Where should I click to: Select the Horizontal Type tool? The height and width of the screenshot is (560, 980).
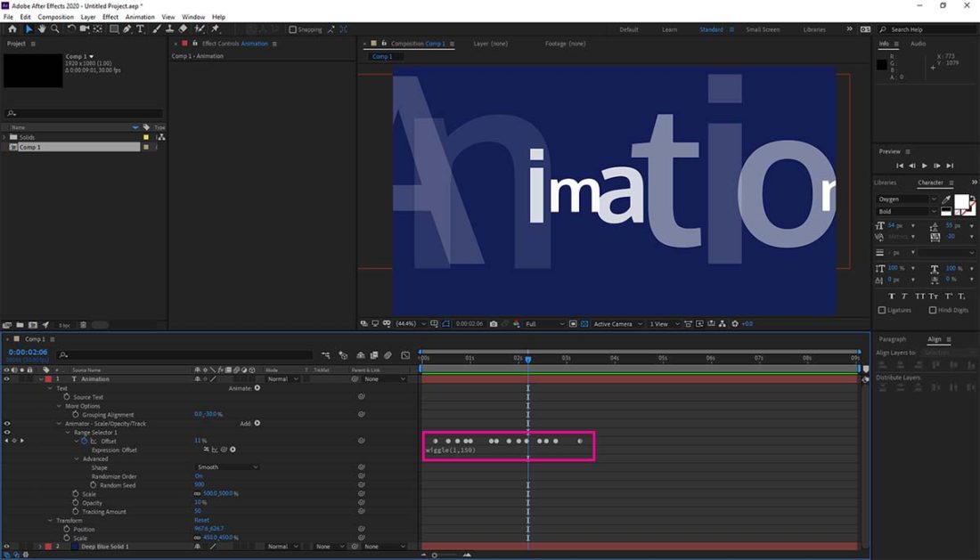click(x=140, y=29)
